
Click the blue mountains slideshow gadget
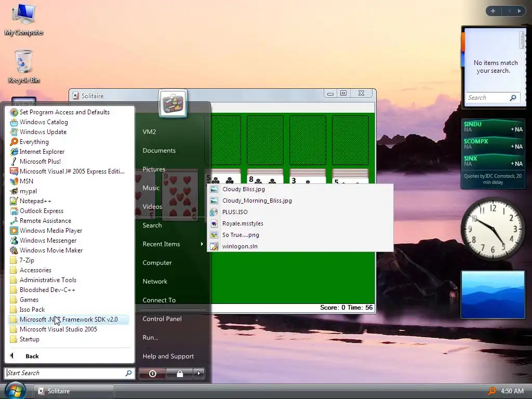[493, 295]
